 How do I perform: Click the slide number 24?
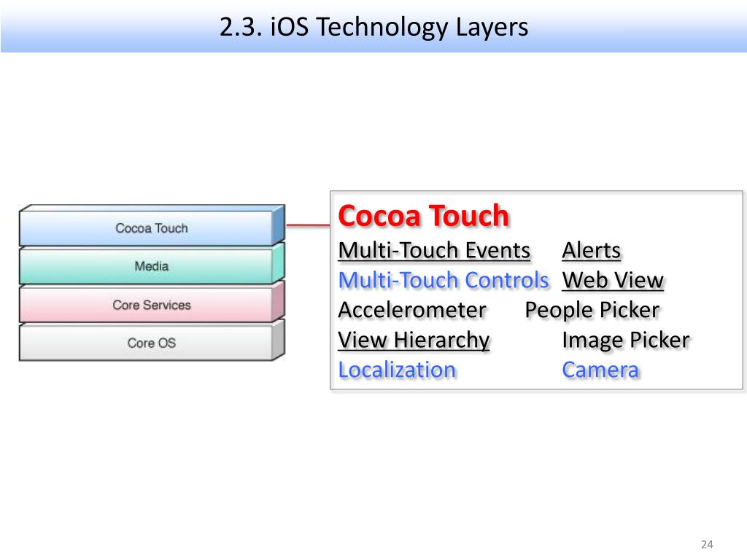click(707, 544)
